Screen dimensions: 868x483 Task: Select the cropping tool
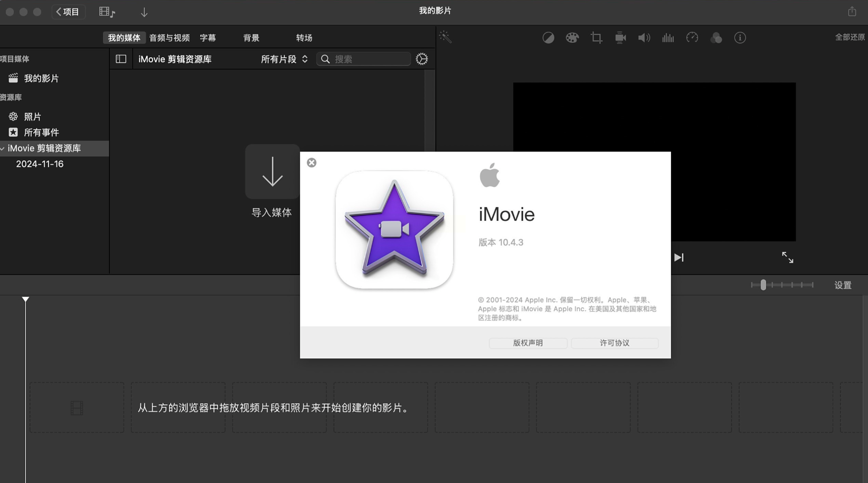point(596,38)
